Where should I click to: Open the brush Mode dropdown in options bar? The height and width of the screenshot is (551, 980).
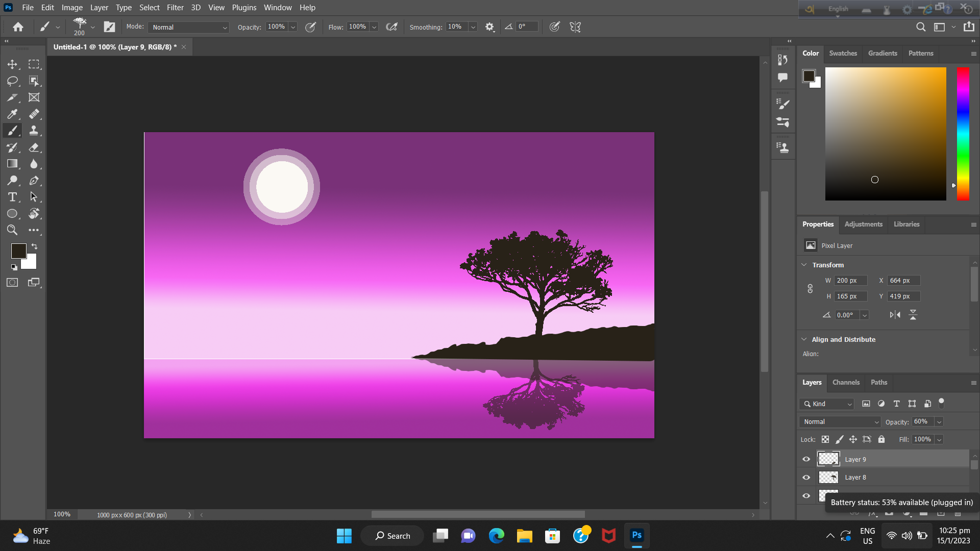tap(188, 27)
